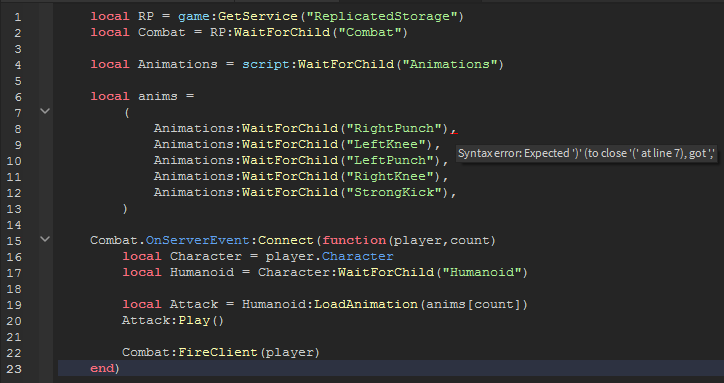
Task: Click the red underlined comma on line 8
Action: point(454,130)
